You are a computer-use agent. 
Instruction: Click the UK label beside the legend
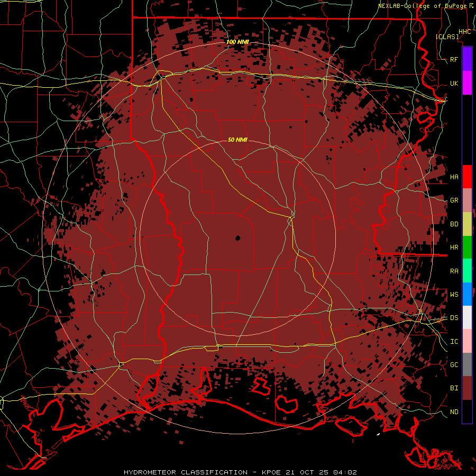[454, 83]
